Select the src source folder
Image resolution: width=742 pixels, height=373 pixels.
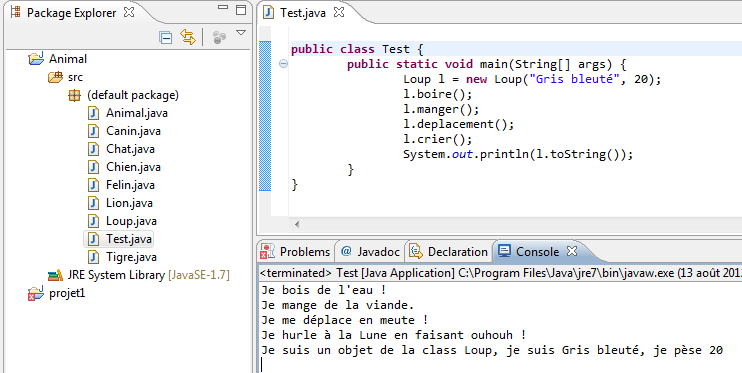point(75,77)
